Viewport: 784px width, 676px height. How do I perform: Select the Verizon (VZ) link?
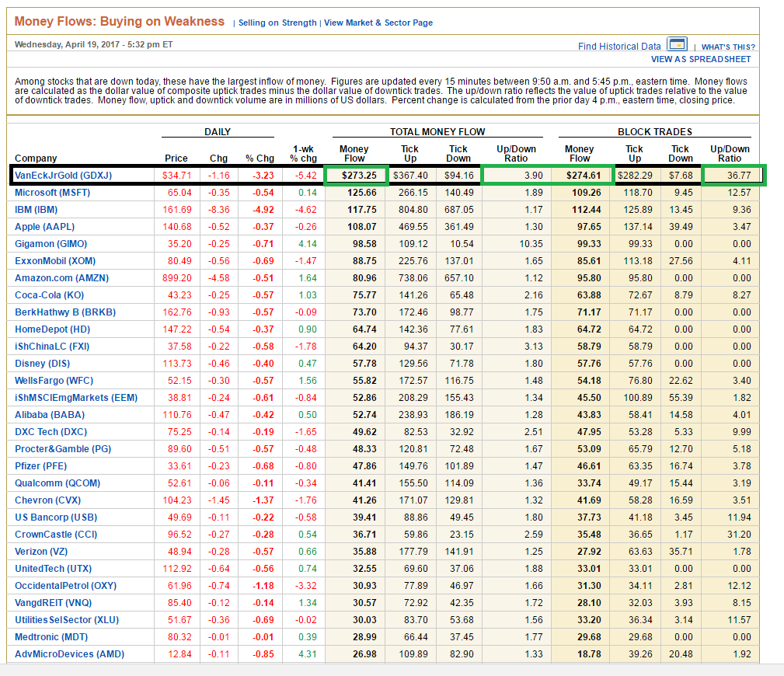click(x=41, y=552)
